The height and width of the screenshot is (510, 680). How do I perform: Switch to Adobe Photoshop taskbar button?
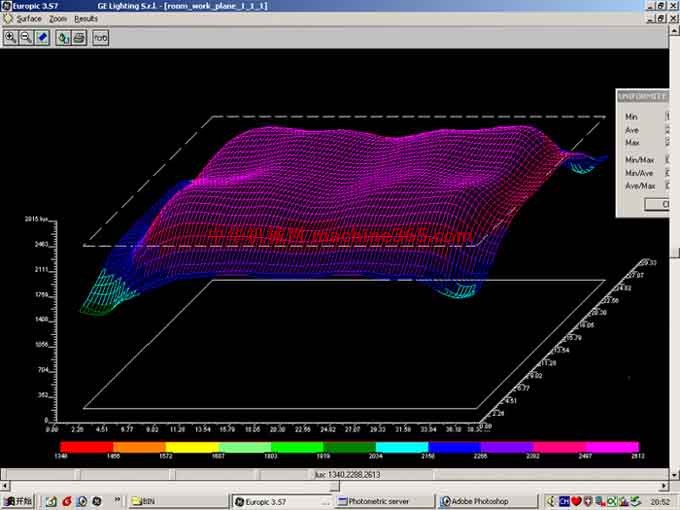coord(487,501)
